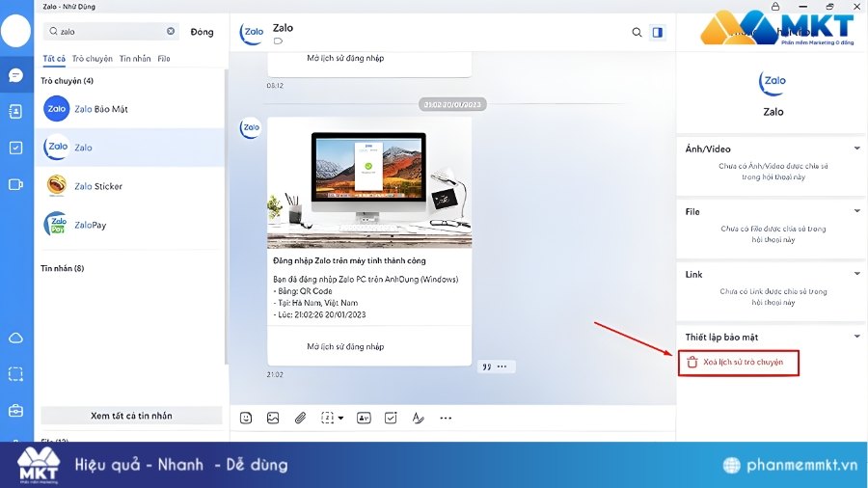This screenshot has height=488, width=868.
Task: Switch to the Tin nhắn tab
Action: (x=134, y=59)
